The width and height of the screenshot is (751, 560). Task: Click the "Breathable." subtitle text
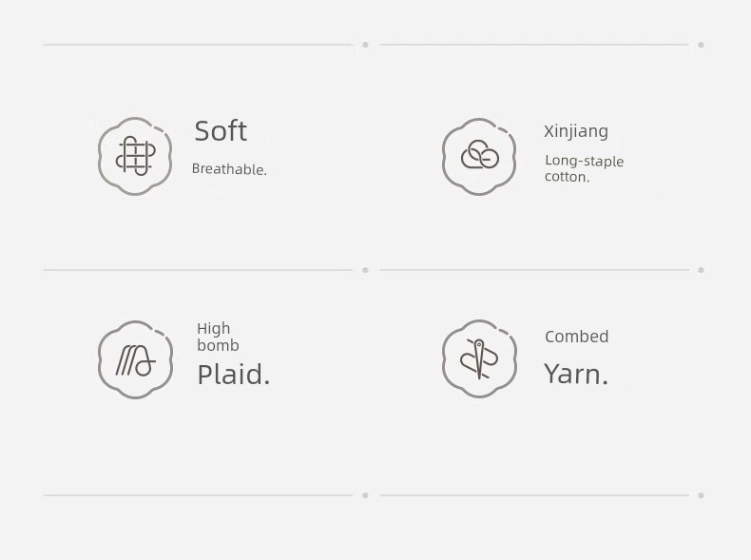(229, 169)
